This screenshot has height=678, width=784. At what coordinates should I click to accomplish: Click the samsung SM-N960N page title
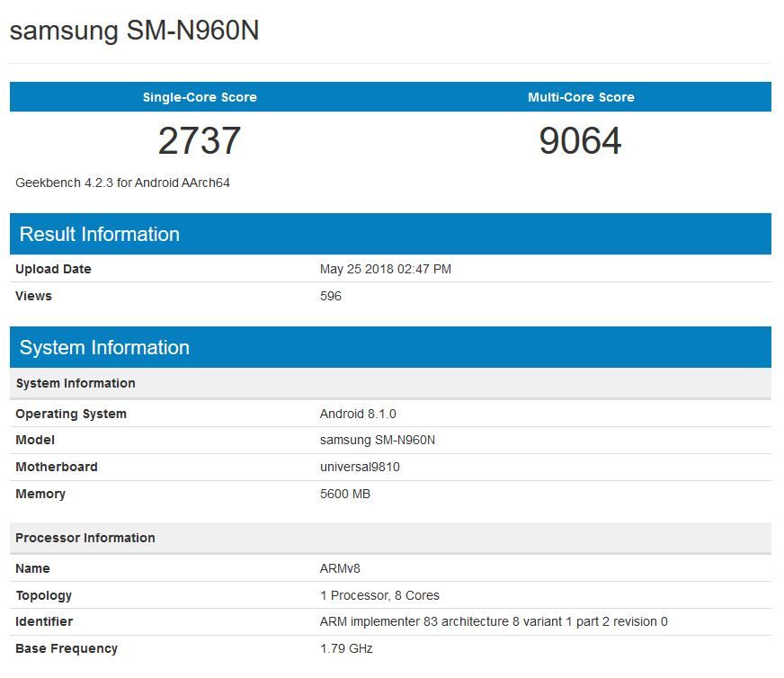tap(134, 31)
